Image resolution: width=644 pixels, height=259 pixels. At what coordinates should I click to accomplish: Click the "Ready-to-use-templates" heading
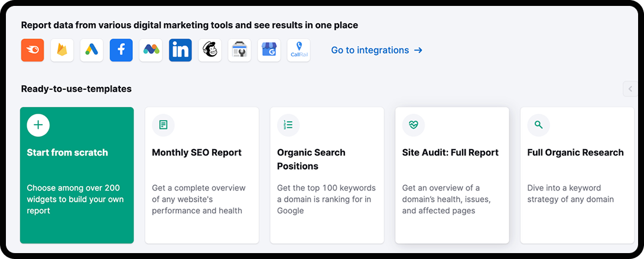76,89
